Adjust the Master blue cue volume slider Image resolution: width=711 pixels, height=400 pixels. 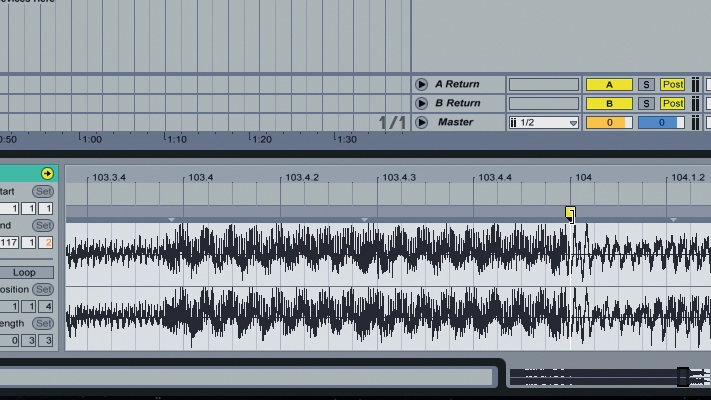661,122
